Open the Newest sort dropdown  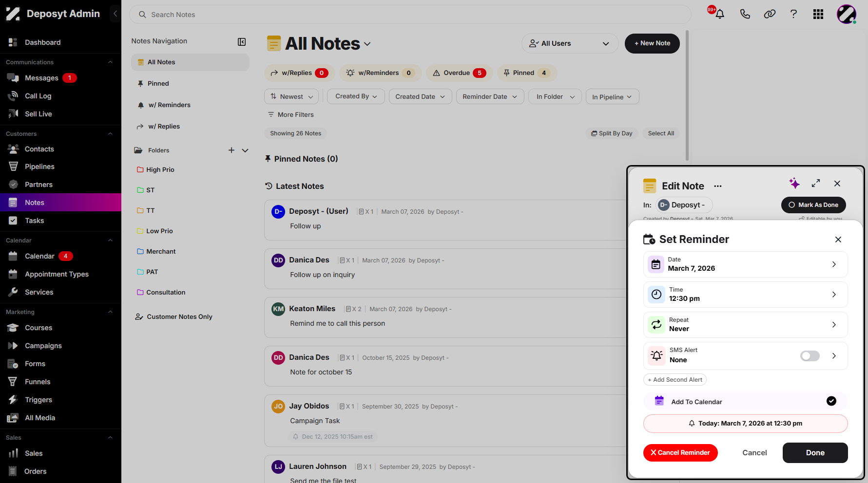291,96
